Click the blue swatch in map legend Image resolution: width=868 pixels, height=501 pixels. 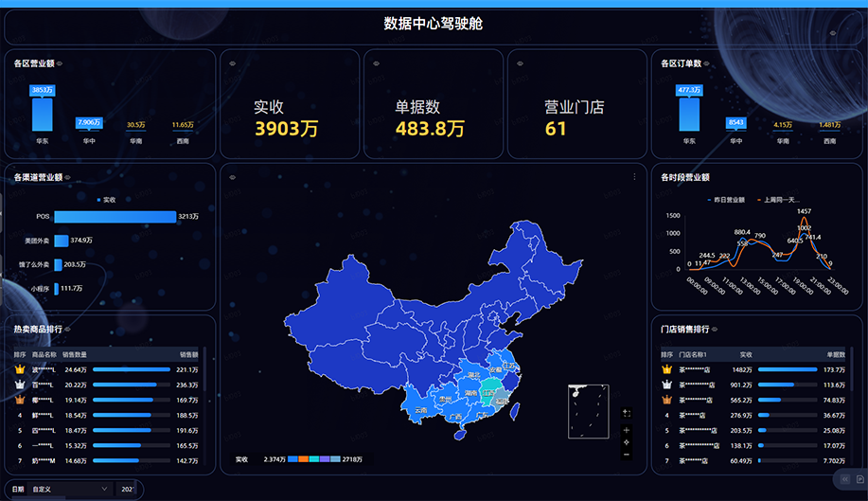point(293,459)
